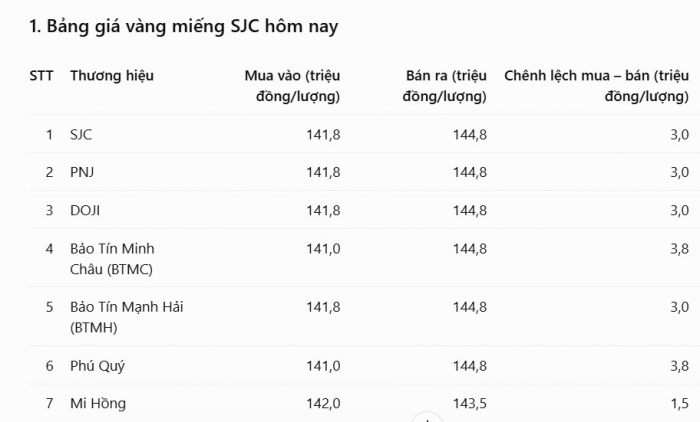Click Phú Quý's spread value 3,8
This screenshot has height=422, width=700.
(x=679, y=366)
